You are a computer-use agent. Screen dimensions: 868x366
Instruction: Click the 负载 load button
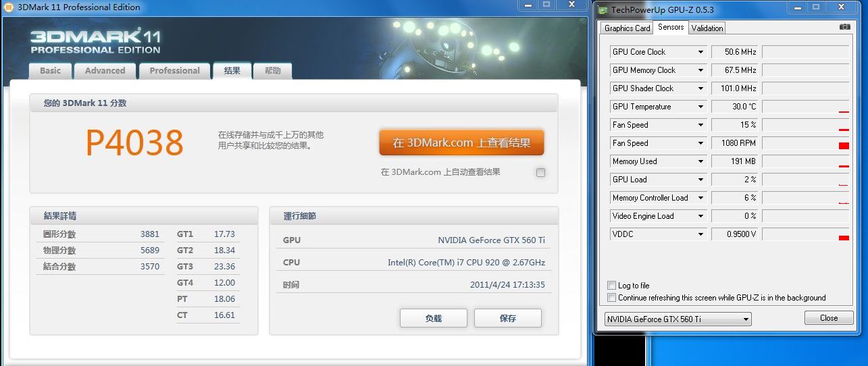click(434, 318)
